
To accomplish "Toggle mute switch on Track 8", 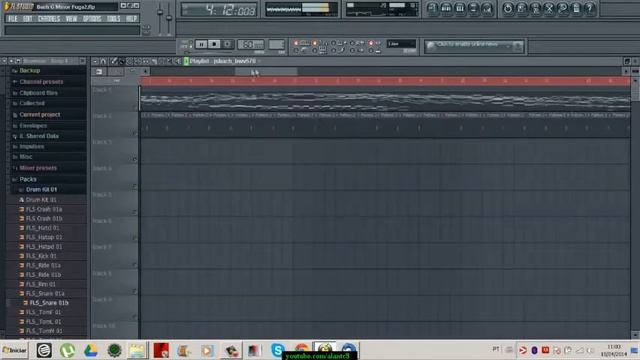I will [x=135, y=291].
